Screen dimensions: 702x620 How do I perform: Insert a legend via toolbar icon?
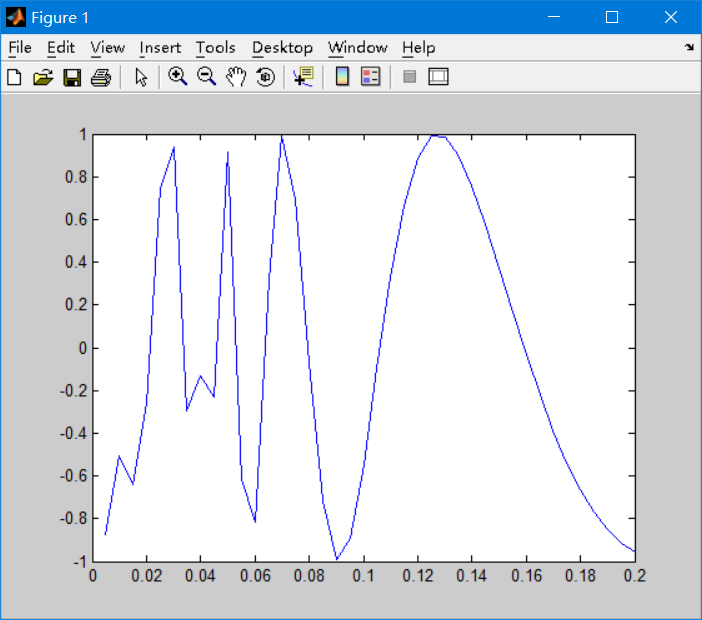371,77
